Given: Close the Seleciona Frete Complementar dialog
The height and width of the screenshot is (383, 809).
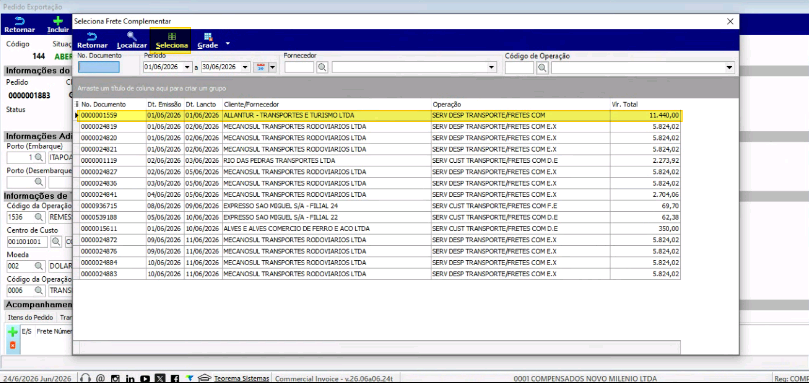Looking at the screenshot, I should click(x=730, y=21).
